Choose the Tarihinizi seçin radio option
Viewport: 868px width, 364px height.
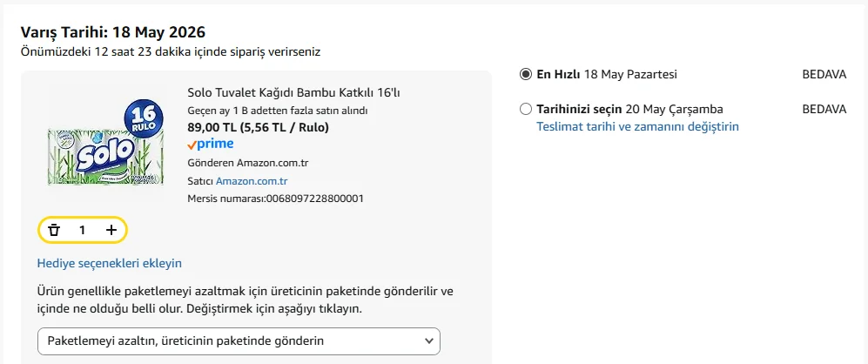(x=525, y=109)
